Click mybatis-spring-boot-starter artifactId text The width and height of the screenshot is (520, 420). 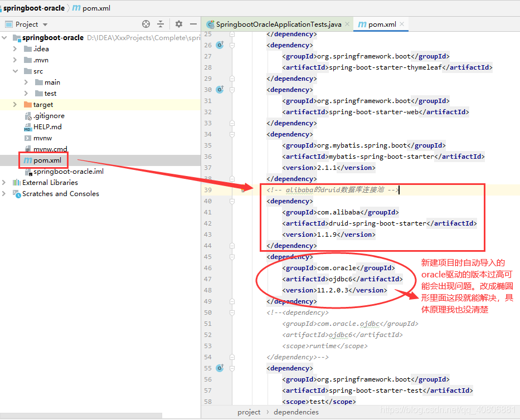tap(381, 157)
